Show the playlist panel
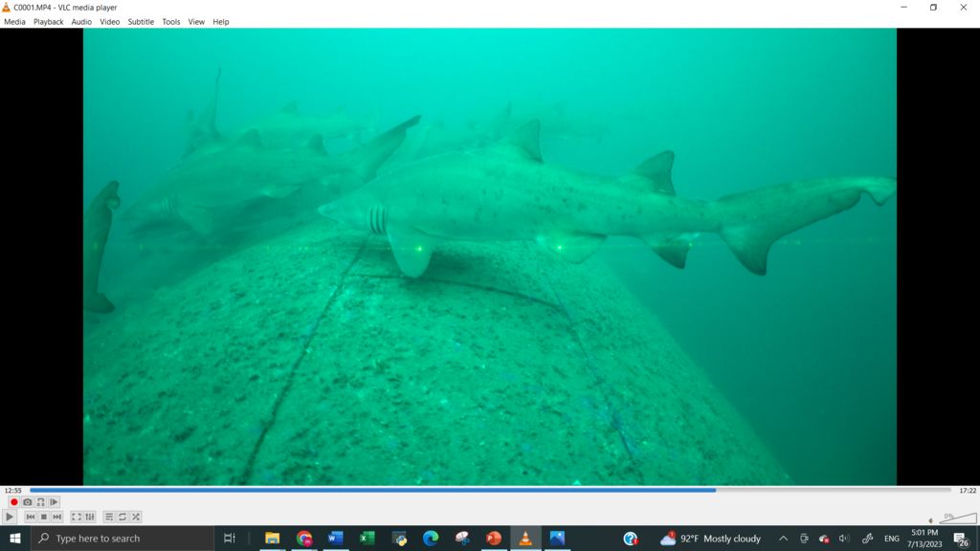 109,517
